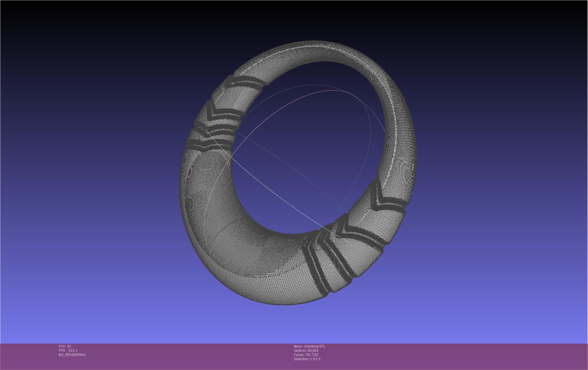Screen dimensions: 588x370
Task: Click the BO_RENDERING status label
Action: [72, 355]
